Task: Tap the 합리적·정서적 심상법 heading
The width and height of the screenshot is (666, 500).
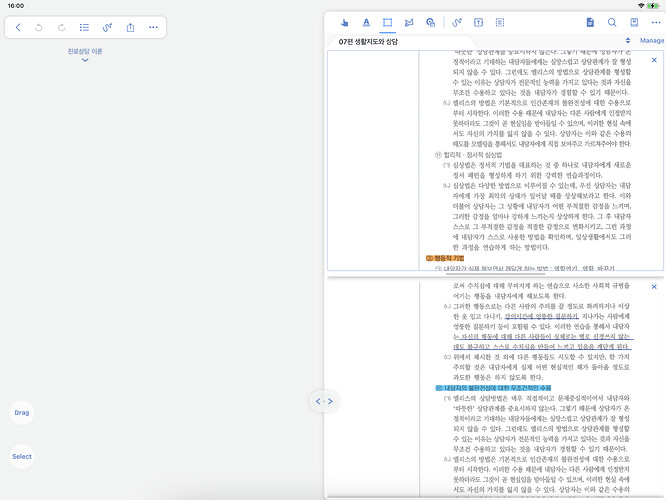Action: click(x=469, y=155)
